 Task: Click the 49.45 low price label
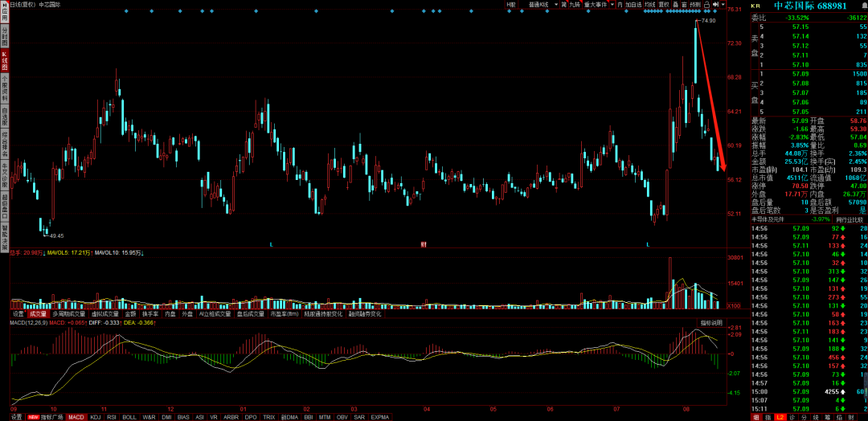click(x=56, y=235)
